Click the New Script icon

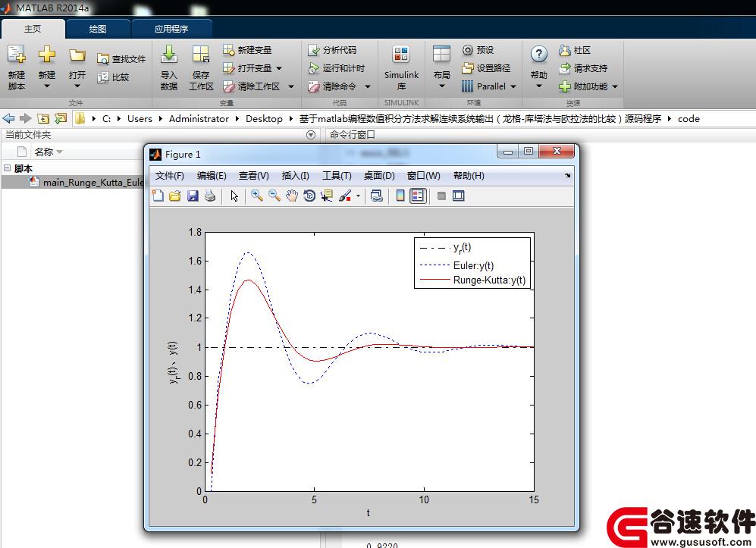[17, 55]
